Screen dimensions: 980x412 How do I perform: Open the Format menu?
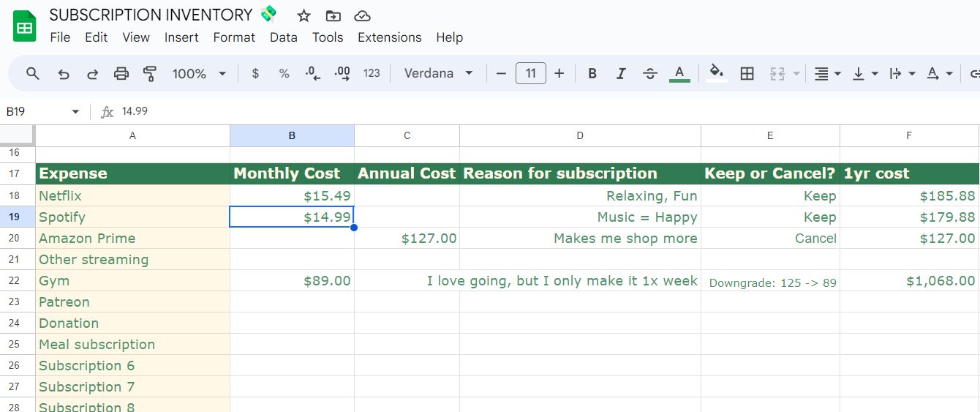pos(234,37)
